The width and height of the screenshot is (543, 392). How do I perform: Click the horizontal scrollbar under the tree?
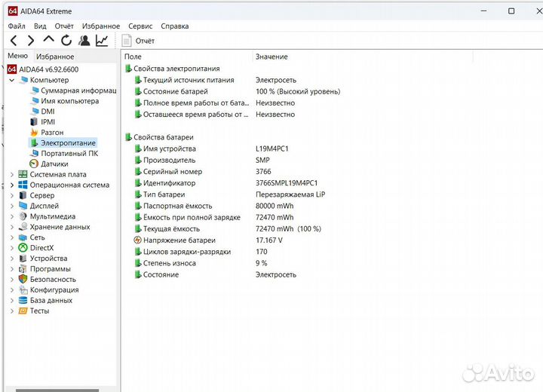[x=57, y=390]
